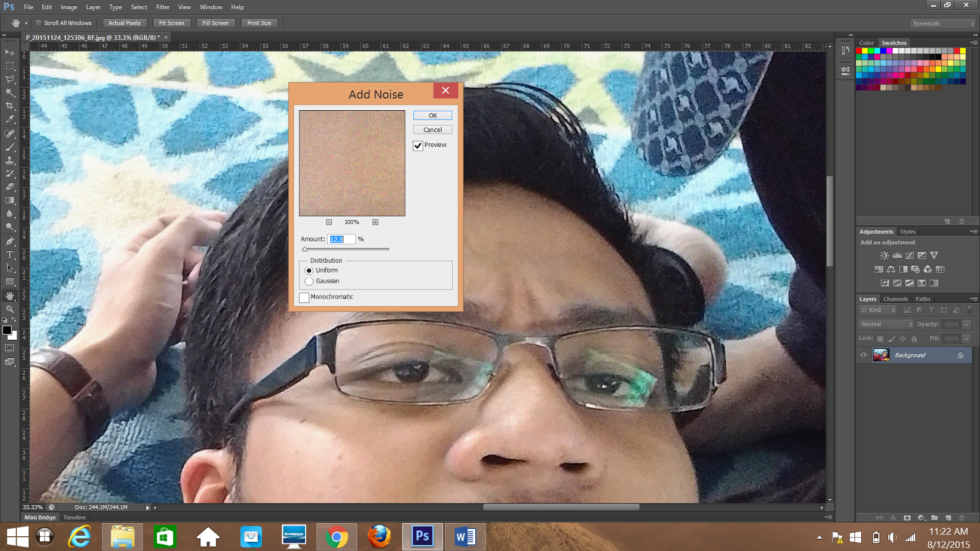Toggle Quick Mask mode

[x=10, y=348]
